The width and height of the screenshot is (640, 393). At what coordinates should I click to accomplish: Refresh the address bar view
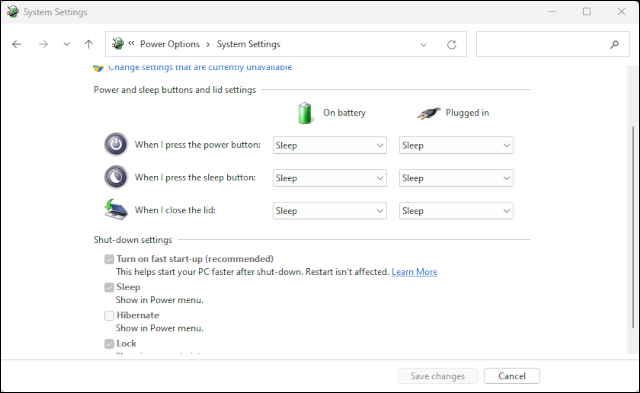coord(451,44)
